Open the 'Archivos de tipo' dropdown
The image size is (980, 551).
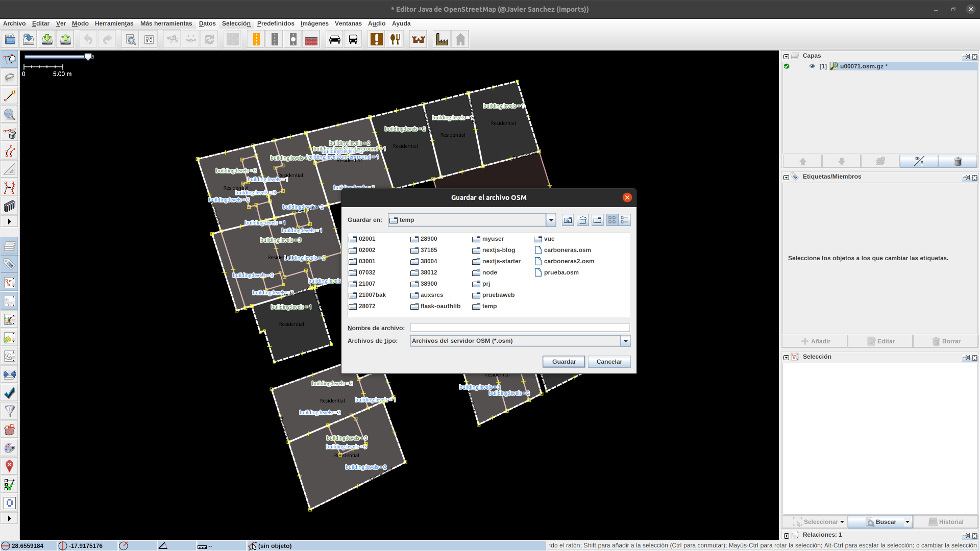pos(625,341)
